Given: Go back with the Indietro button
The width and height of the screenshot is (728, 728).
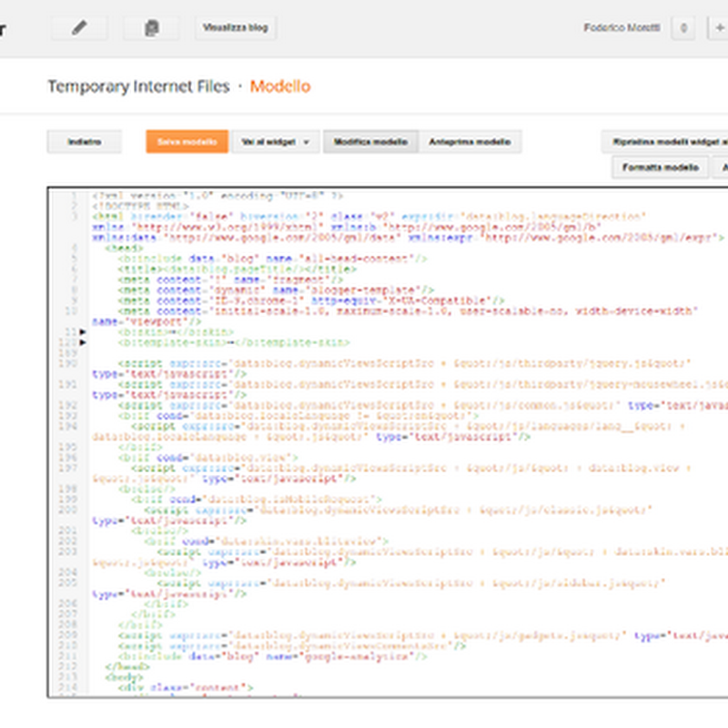Looking at the screenshot, I should [84, 142].
